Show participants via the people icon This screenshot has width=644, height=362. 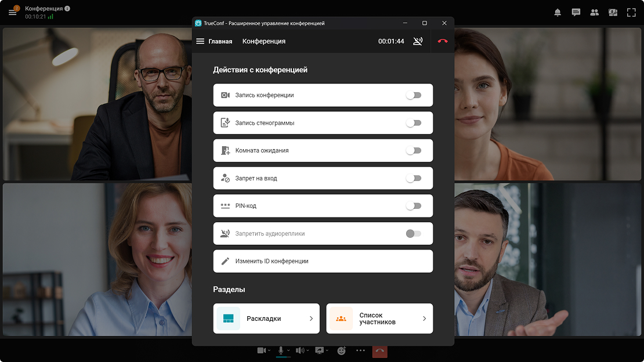(594, 12)
